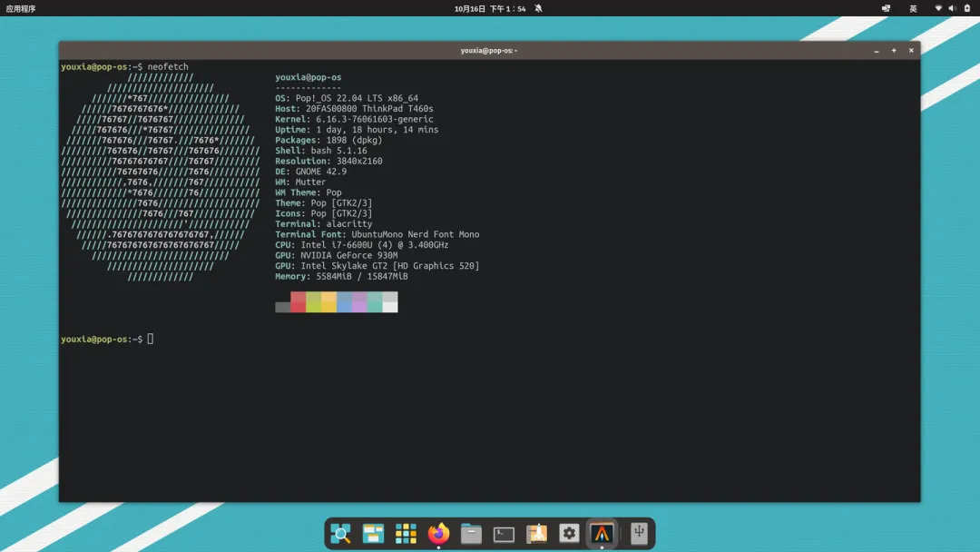Click the yellow swatch in neofetch palette

(x=328, y=302)
